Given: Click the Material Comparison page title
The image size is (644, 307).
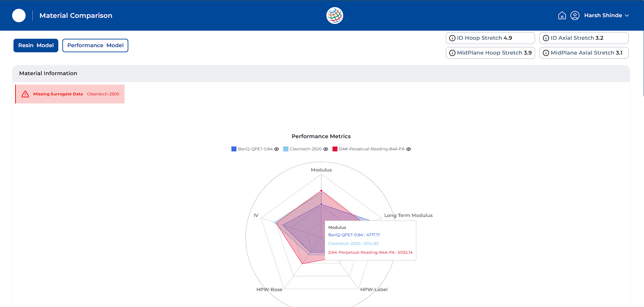Looking at the screenshot, I should (x=76, y=16).
